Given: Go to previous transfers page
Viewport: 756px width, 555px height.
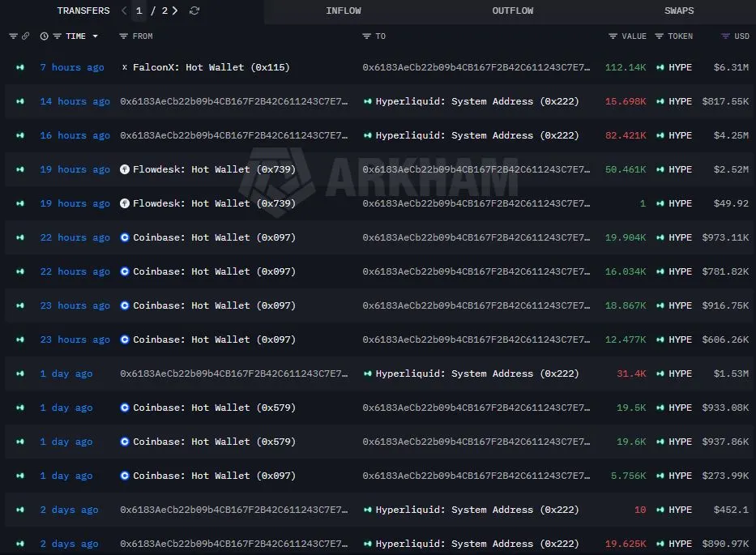Looking at the screenshot, I should tap(124, 11).
